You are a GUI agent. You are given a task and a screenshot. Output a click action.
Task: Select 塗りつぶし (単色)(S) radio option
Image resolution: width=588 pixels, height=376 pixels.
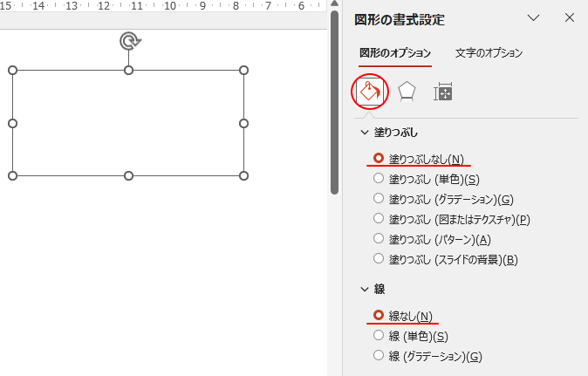tap(427, 179)
